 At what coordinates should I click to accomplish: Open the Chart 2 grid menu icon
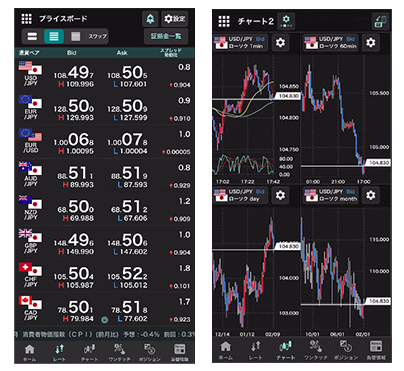pos(224,22)
